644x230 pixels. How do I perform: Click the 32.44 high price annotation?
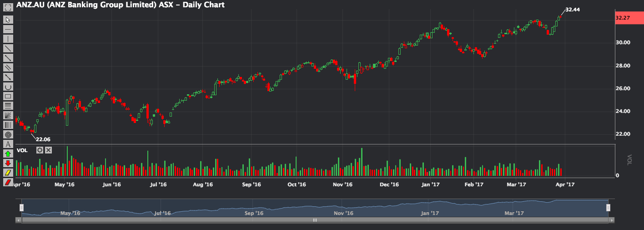coord(573,9)
